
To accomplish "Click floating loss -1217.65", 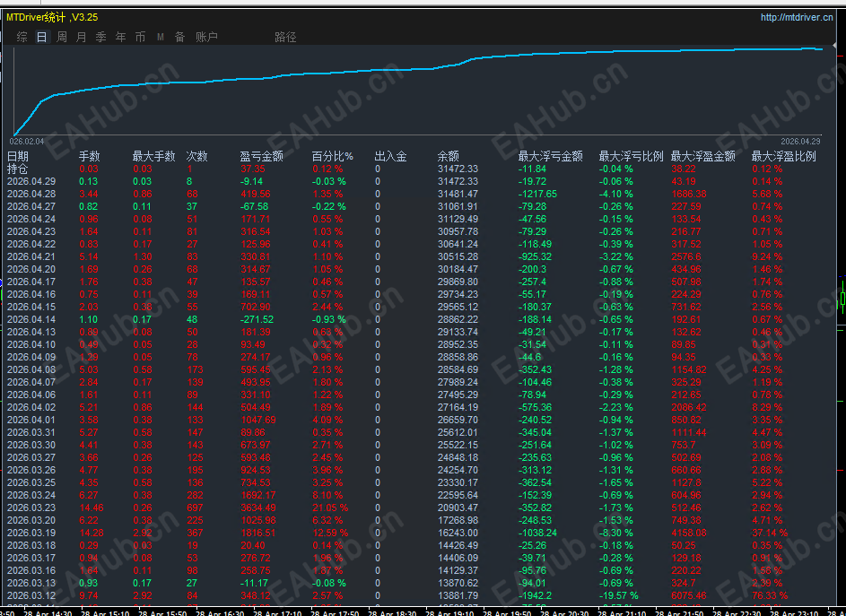I will click(x=537, y=194).
